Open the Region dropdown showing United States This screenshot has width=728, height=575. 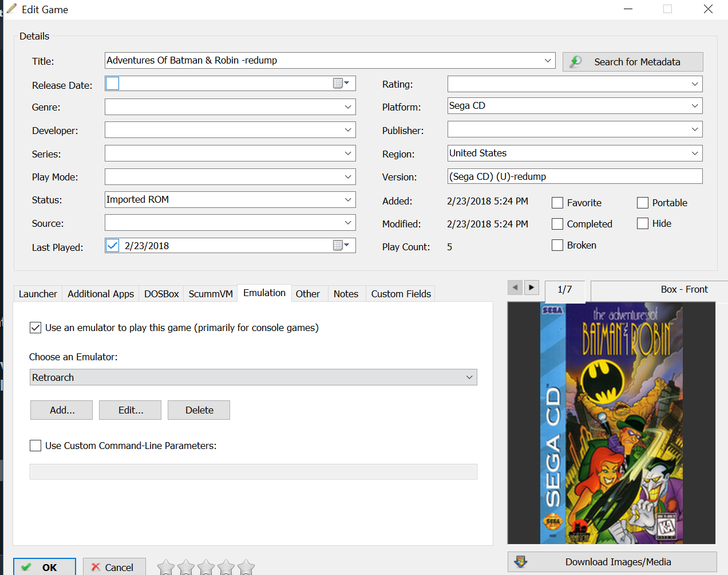coord(695,153)
